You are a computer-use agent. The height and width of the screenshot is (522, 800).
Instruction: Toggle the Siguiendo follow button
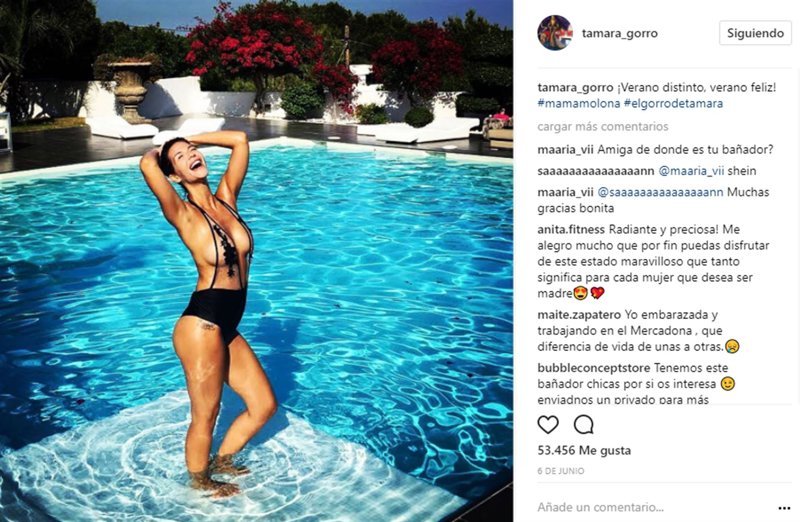755,33
